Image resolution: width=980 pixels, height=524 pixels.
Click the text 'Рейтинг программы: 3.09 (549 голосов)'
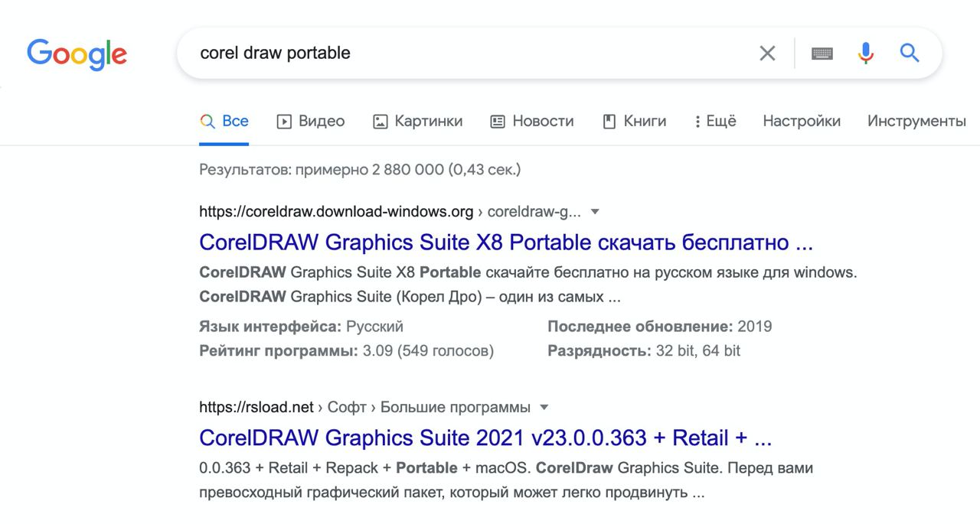click(346, 351)
